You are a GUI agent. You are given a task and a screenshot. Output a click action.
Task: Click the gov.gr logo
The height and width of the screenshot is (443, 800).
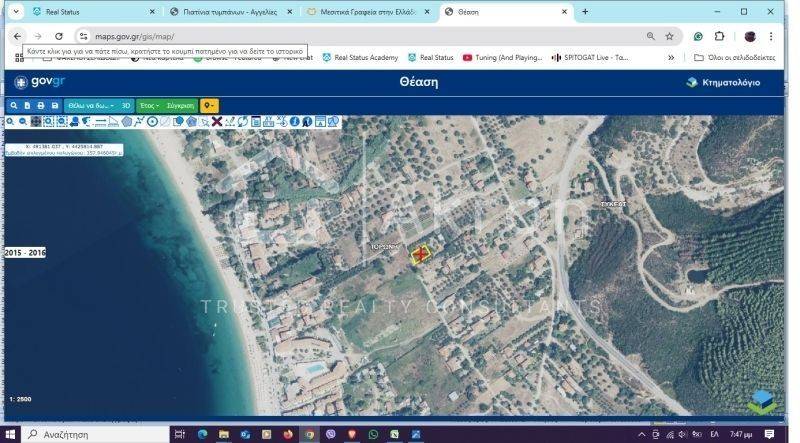[x=40, y=82]
